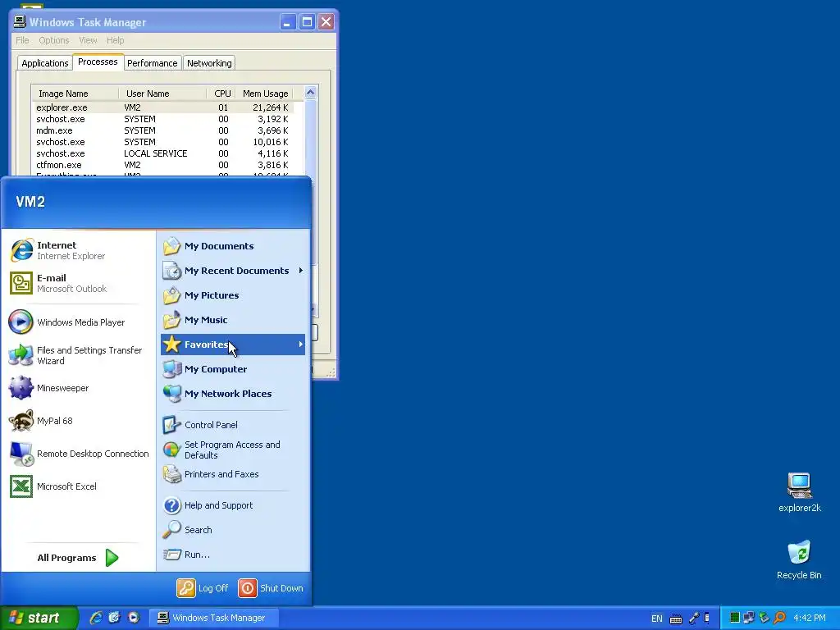Click the 4:42 PM clock
Screen dimensions: 840x630
pos(810,618)
